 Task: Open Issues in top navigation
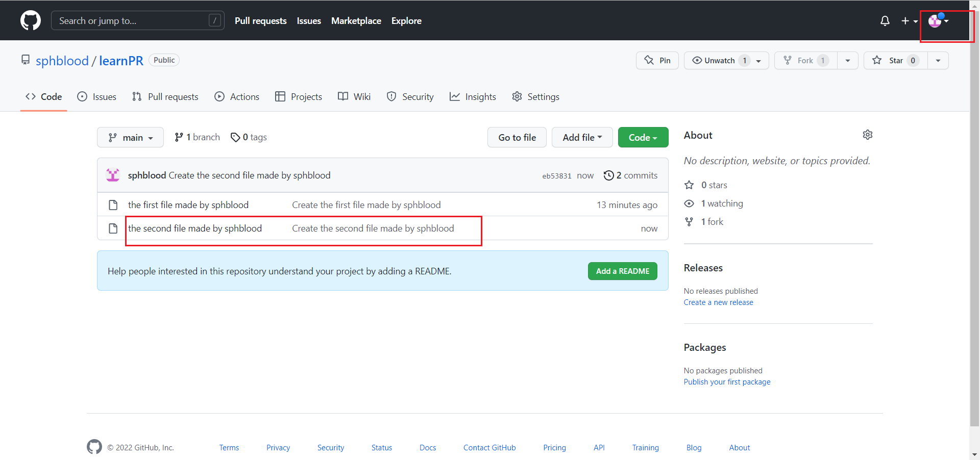[x=309, y=21]
